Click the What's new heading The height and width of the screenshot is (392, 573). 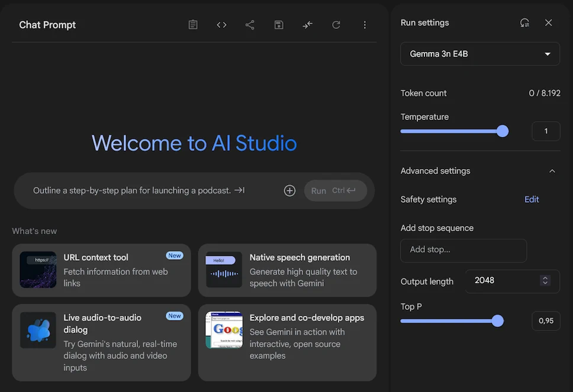point(34,231)
